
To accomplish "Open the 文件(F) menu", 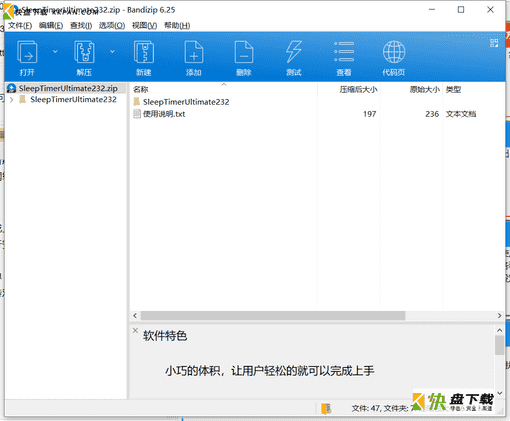I will pyautogui.click(x=20, y=26).
